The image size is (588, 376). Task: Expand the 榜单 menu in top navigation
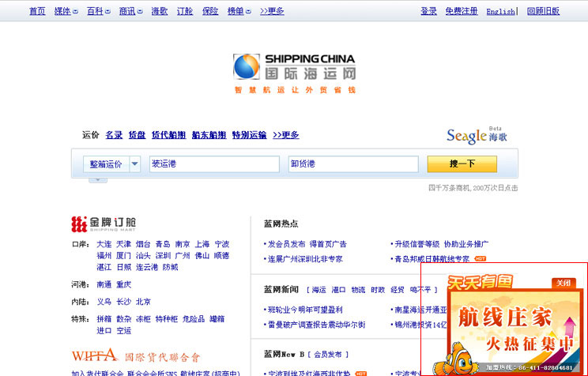coord(239,11)
